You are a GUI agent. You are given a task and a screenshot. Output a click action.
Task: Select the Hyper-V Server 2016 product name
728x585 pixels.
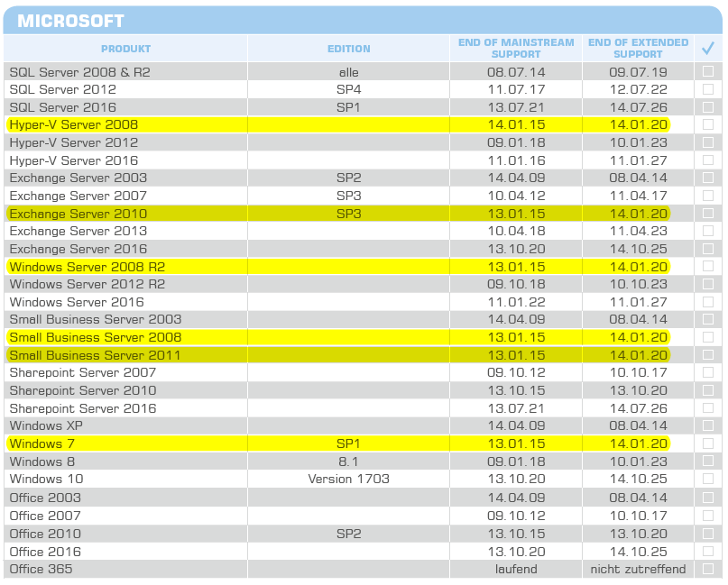click(74, 160)
